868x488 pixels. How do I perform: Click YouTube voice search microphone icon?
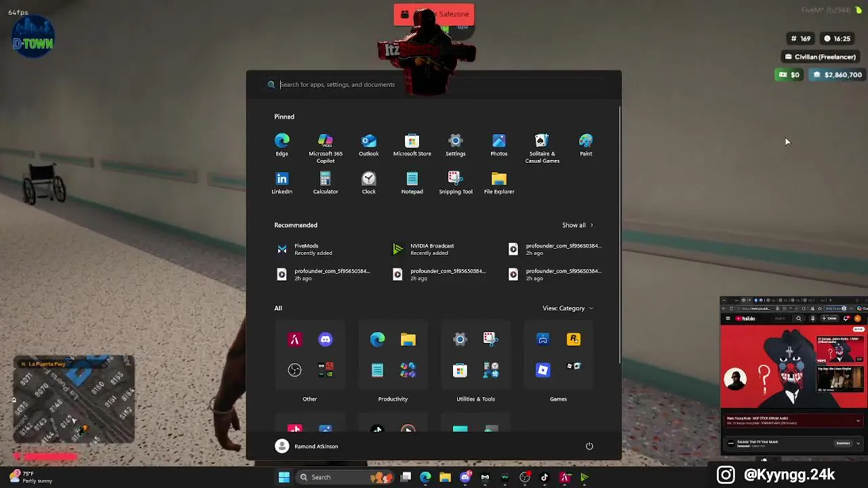click(812, 318)
